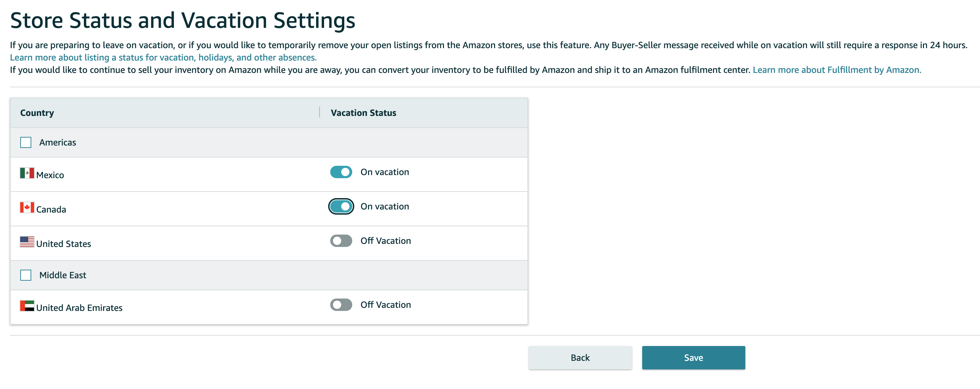
Task: Click the United States flag icon
Action: click(x=27, y=242)
